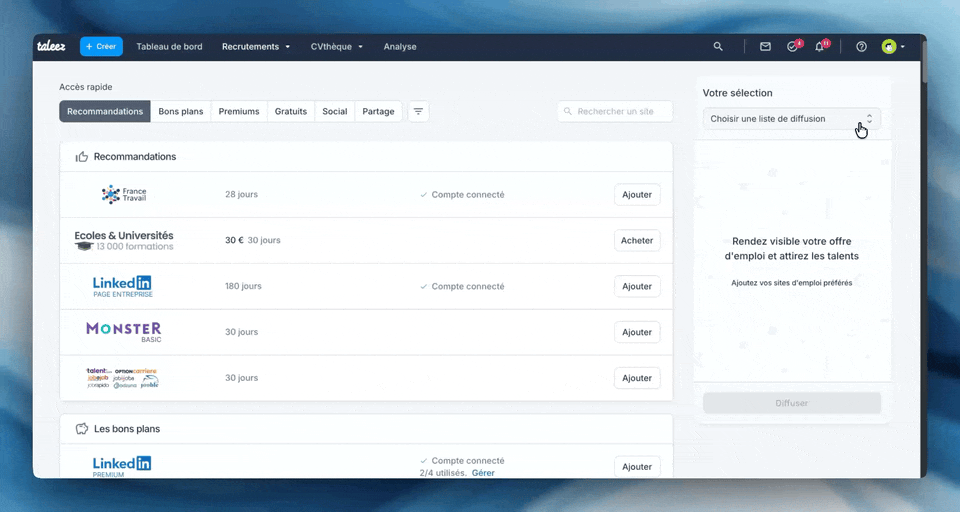Open Choisir une liste de diffusion dropdown
The height and width of the screenshot is (512, 960).
[x=792, y=119]
